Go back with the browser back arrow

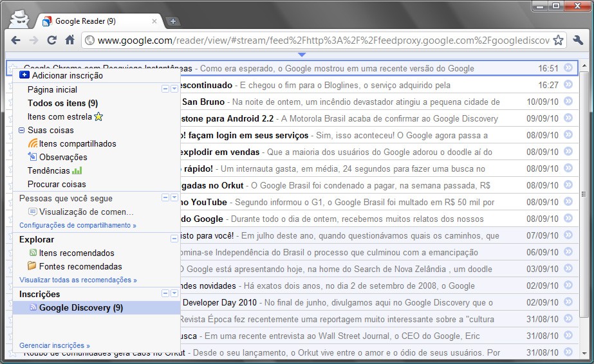coord(15,40)
